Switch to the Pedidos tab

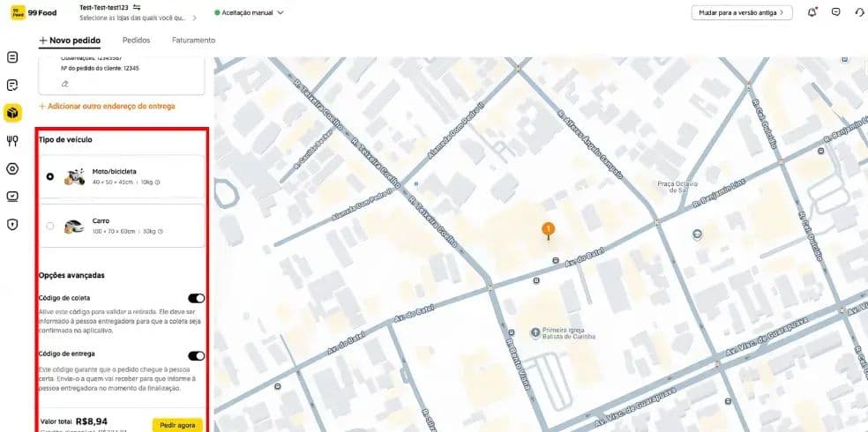pos(136,41)
